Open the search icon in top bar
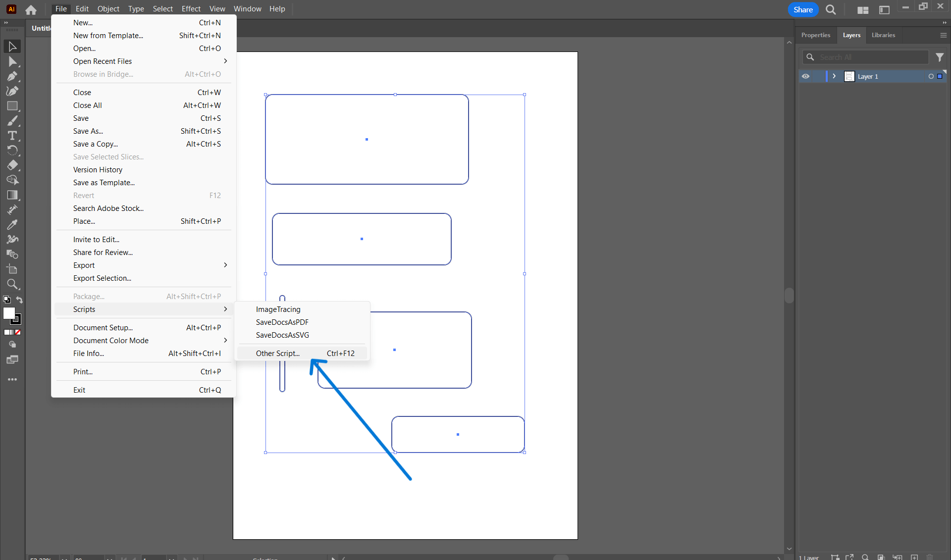Viewport: 951px width, 560px height. 831,9
